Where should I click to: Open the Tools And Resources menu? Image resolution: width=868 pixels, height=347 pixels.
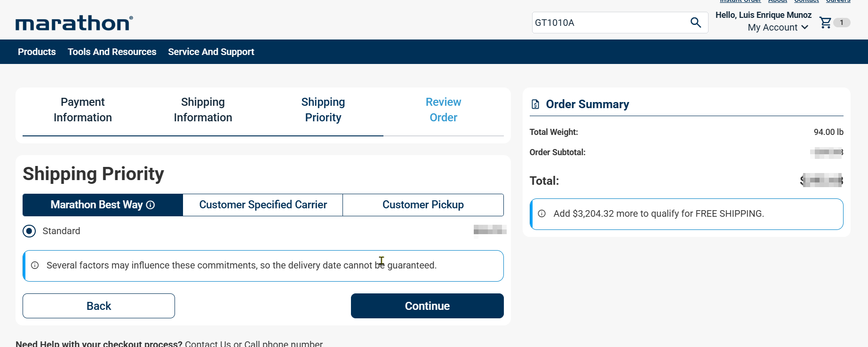click(112, 52)
